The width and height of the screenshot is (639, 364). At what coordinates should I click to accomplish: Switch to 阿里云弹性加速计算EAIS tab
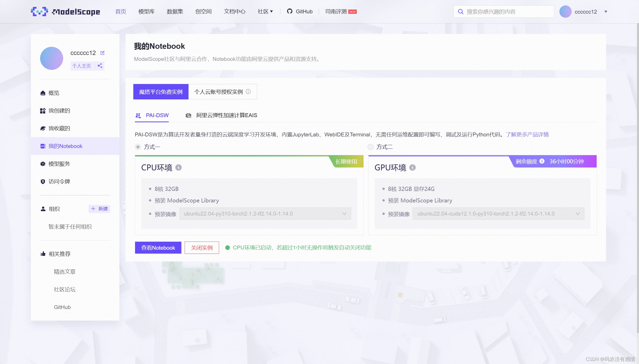tap(221, 115)
